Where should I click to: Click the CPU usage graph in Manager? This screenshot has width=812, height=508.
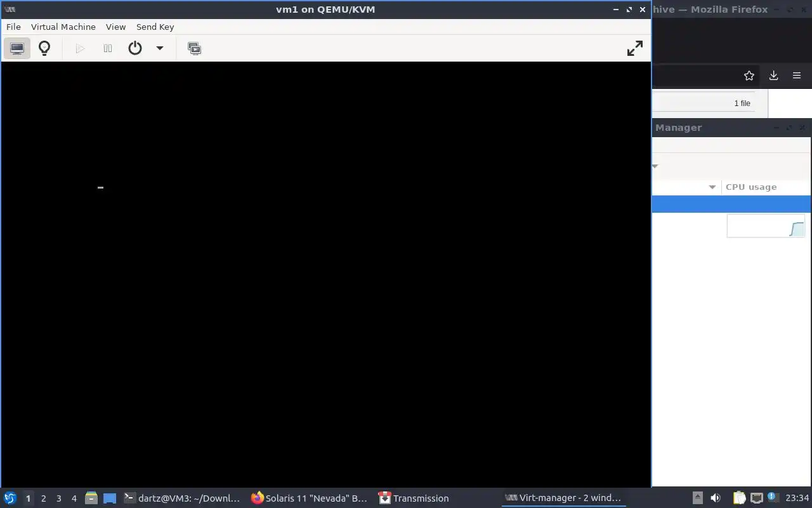pos(766,226)
